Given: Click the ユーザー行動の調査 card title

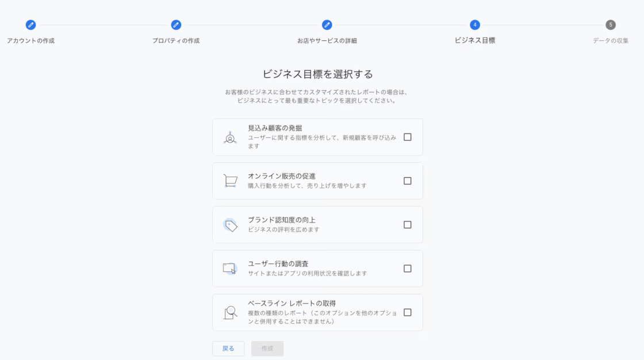Looking at the screenshot, I should pos(278,264).
